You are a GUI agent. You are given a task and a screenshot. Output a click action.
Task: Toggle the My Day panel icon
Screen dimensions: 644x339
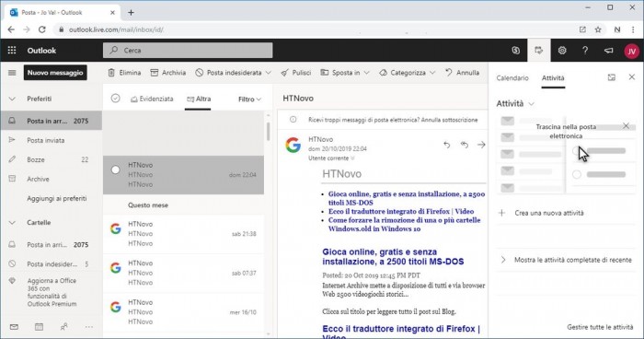[x=538, y=50]
